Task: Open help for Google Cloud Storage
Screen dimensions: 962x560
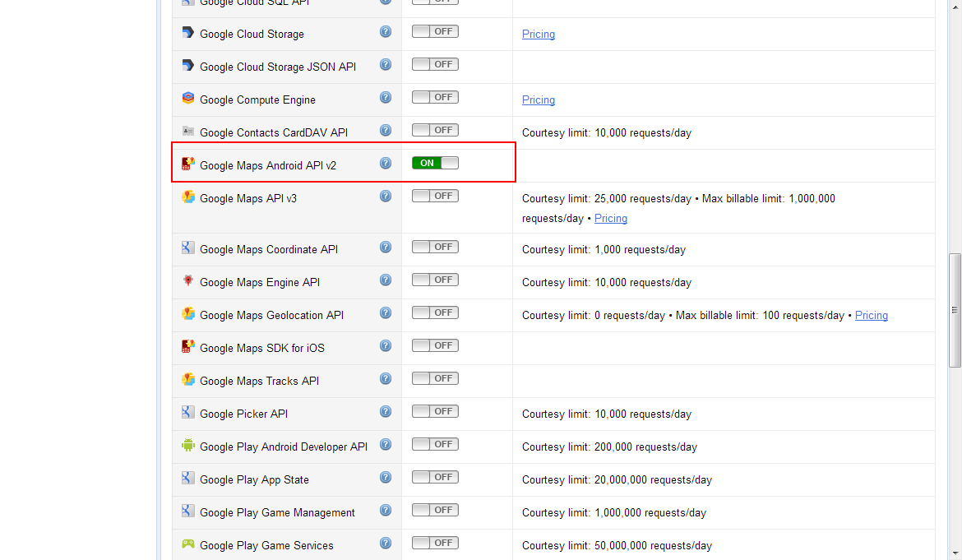Action: (x=386, y=32)
